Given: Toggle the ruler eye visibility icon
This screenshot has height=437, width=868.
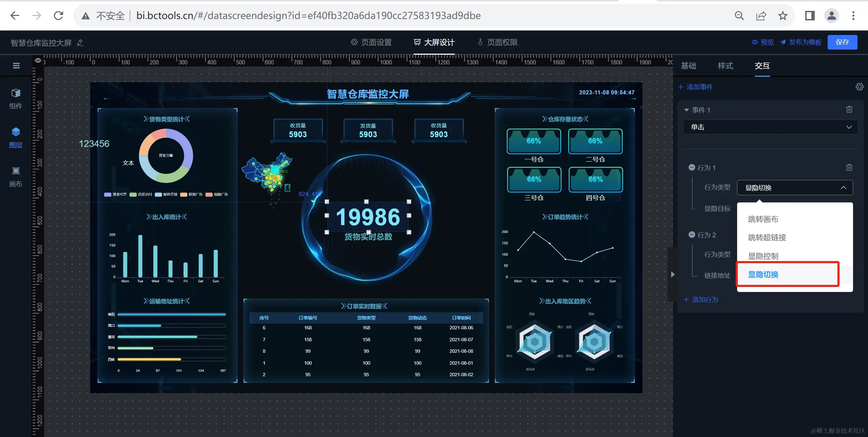Looking at the screenshot, I should (x=38, y=60).
